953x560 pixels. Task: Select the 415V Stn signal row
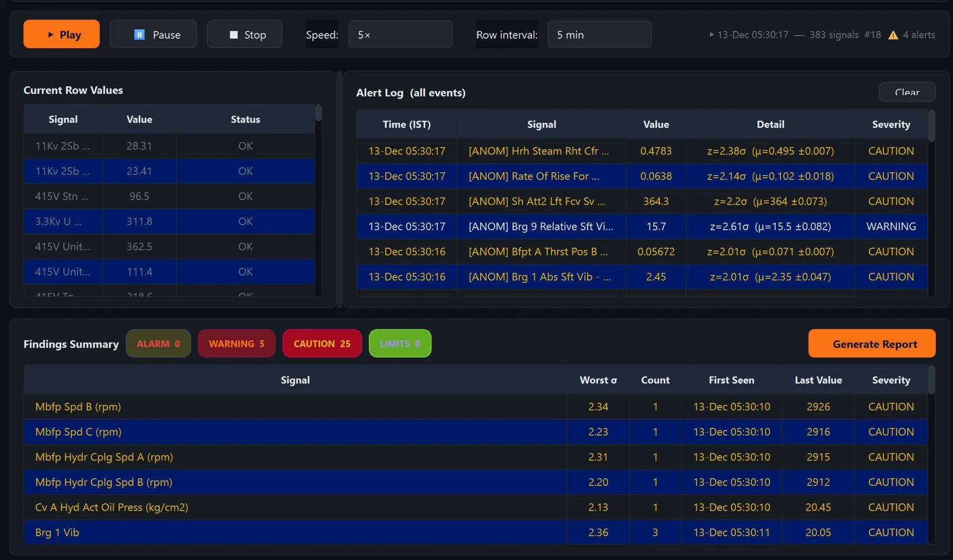(169, 196)
